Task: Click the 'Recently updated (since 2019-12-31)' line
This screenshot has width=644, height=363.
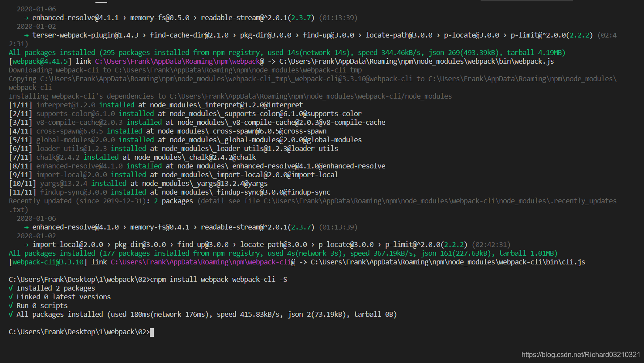Action: click(x=312, y=205)
